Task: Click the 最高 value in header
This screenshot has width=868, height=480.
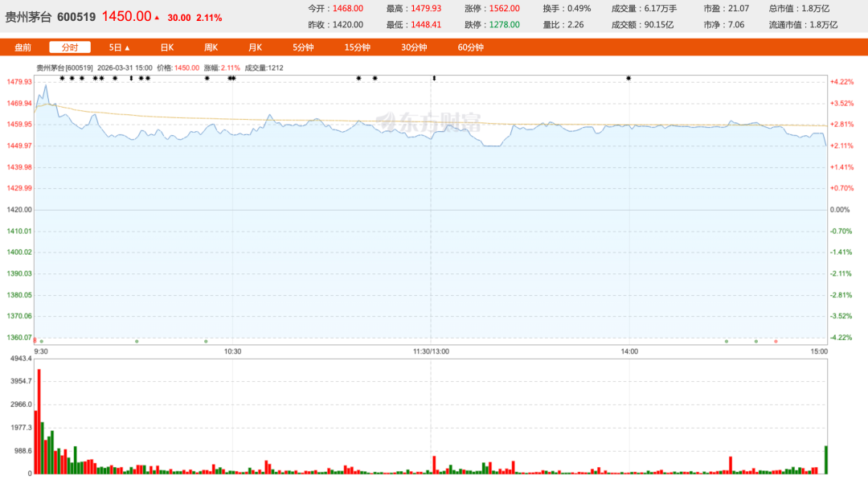Action: [x=426, y=8]
